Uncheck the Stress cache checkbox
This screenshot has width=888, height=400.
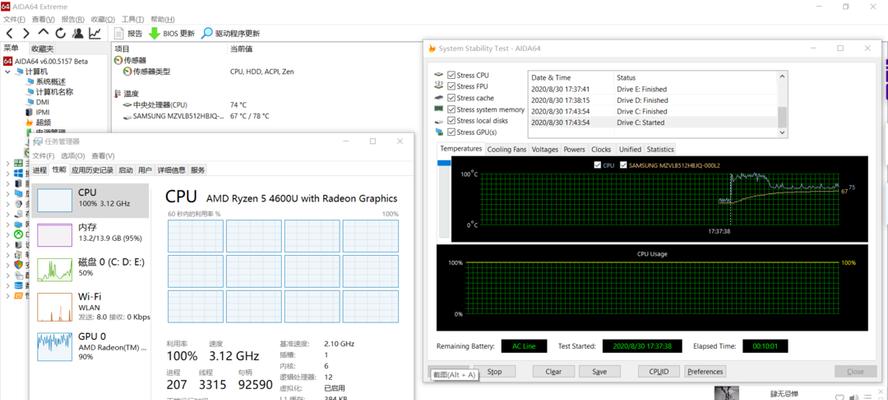click(451, 97)
